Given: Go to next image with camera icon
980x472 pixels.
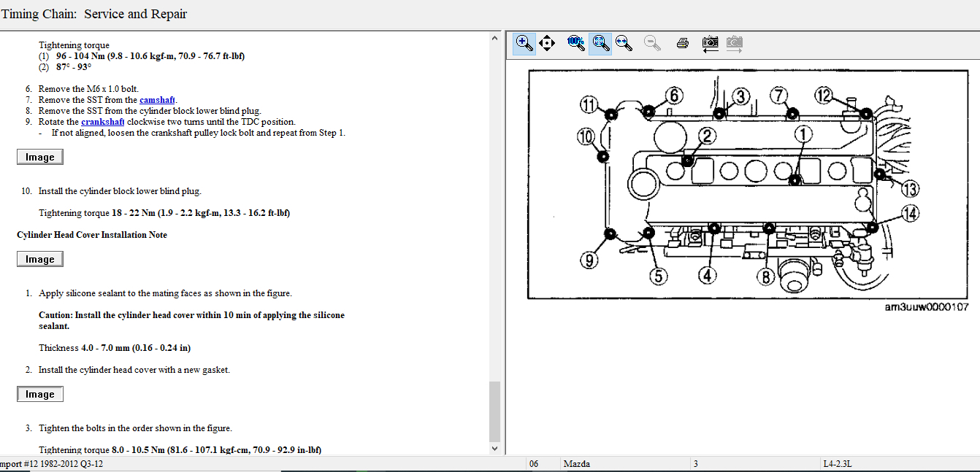Looking at the screenshot, I should [x=734, y=43].
